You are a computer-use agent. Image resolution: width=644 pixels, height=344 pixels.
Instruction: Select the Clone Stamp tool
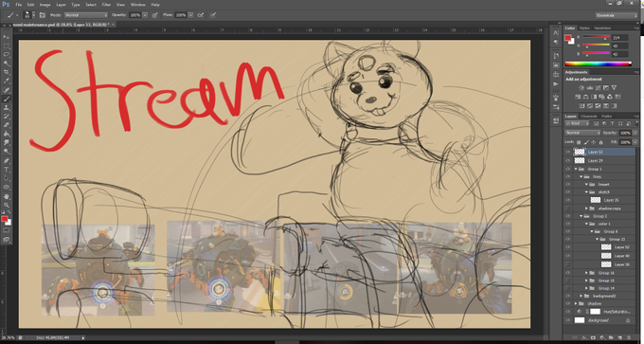point(7,107)
